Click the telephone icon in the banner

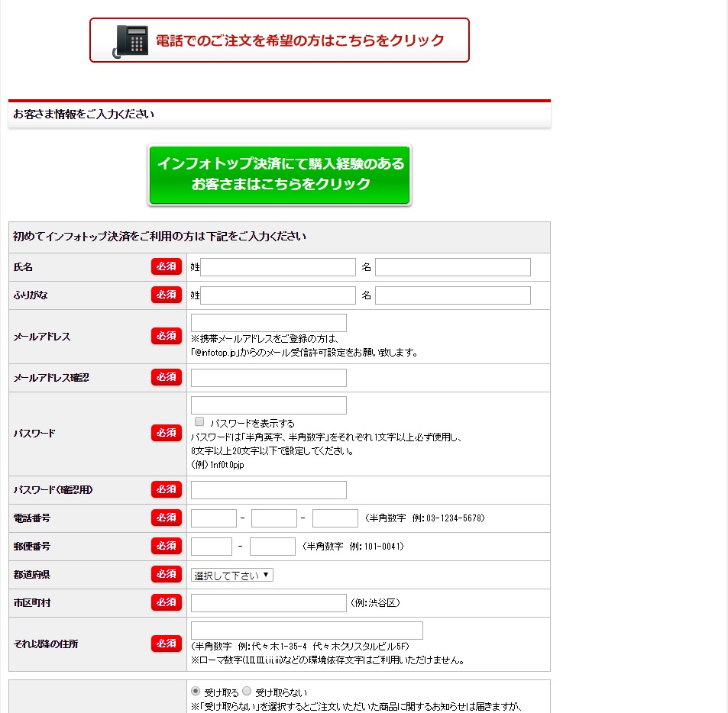[x=131, y=41]
